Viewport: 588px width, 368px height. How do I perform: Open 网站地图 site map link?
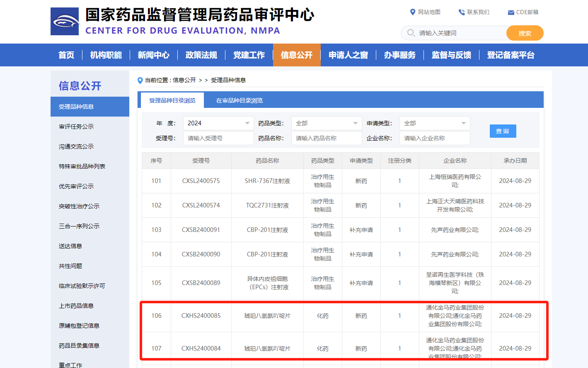pos(429,12)
